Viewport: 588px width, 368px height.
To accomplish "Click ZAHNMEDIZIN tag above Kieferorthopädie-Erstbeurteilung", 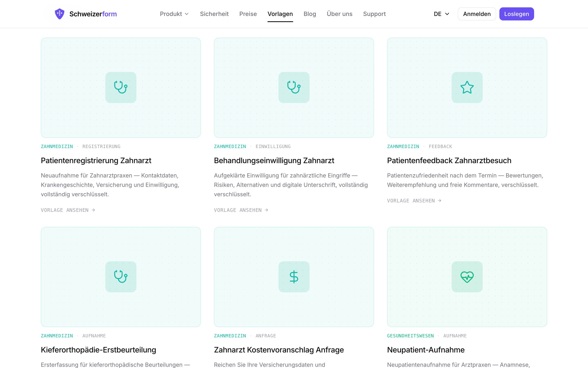I will pos(57,336).
